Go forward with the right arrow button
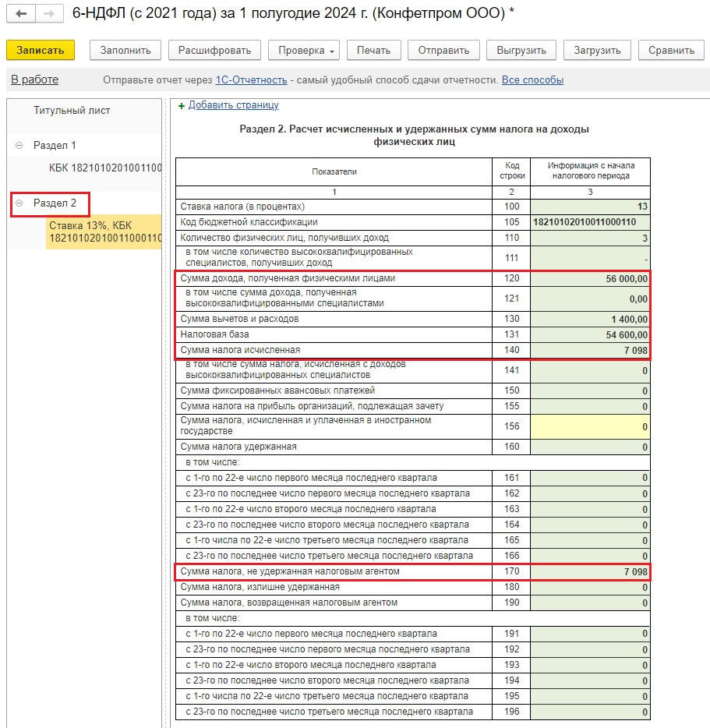The height and width of the screenshot is (728, 710). (49, 13)
